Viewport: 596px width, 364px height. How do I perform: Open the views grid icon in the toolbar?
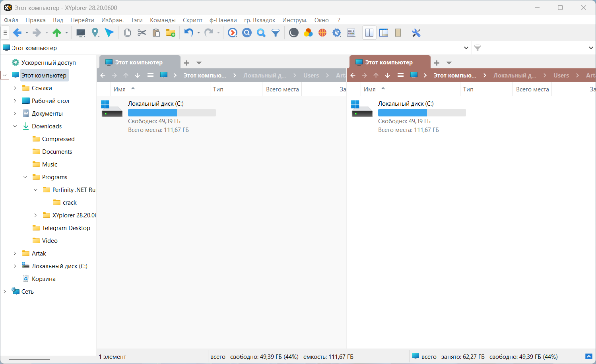point(351,33)
